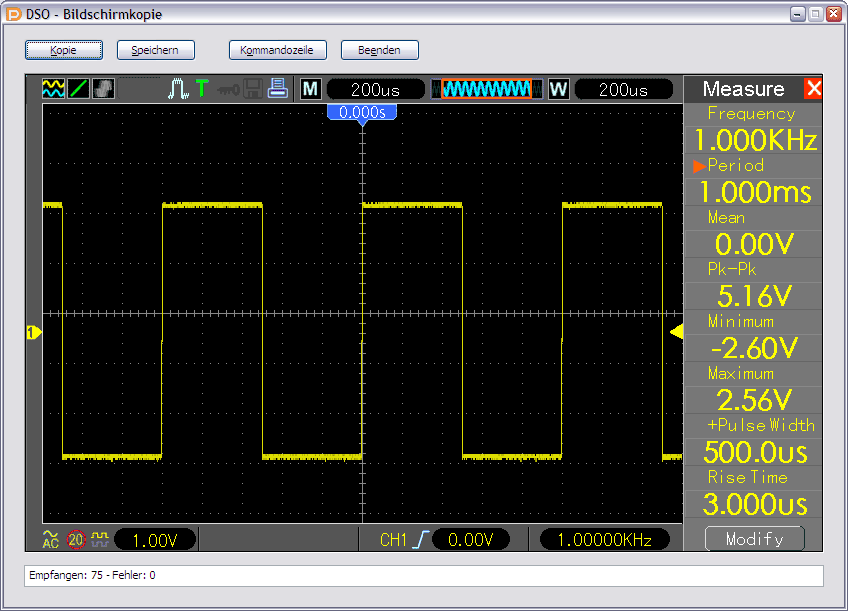This screenshot has height=611, width=848.
Task: Click the 1.000ms period value
Action: click(756, 192)
